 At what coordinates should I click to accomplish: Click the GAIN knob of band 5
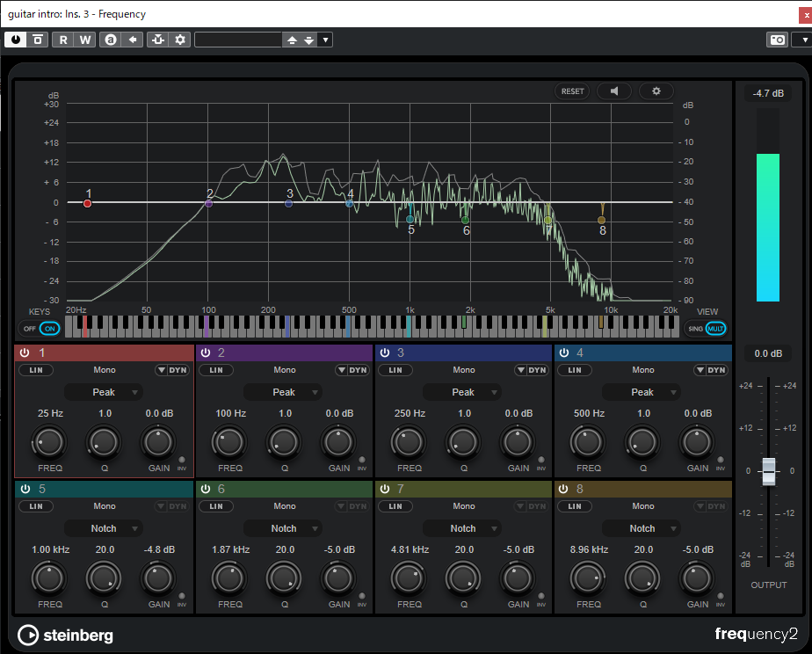158,578
